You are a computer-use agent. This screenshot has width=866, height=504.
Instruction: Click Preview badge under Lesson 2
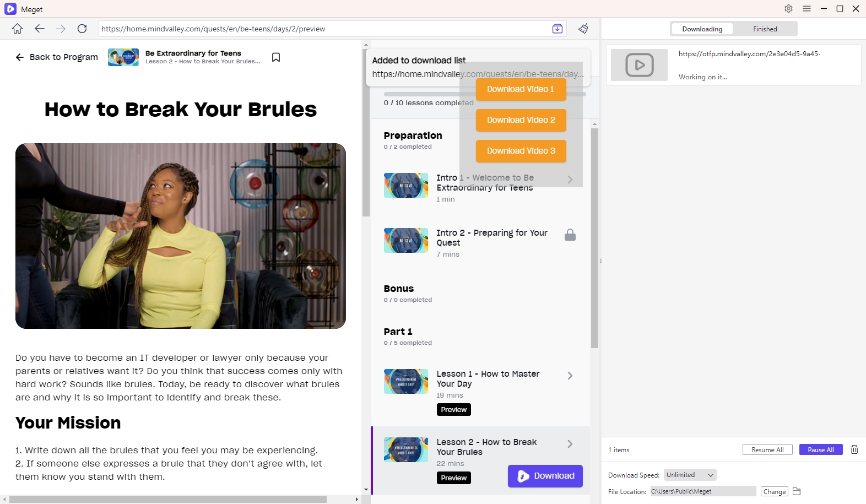click(x=454, y=478)
